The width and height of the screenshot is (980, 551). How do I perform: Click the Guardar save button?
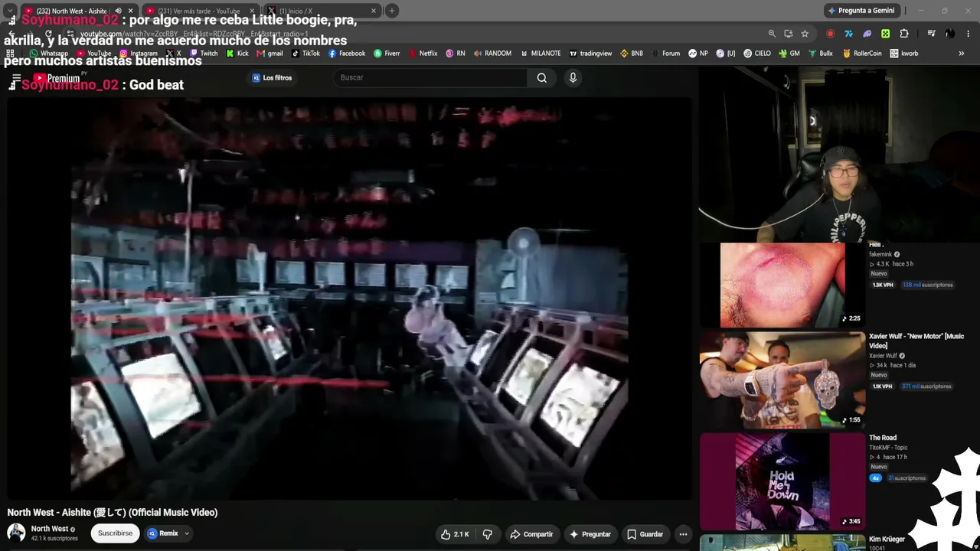(645, 534)
